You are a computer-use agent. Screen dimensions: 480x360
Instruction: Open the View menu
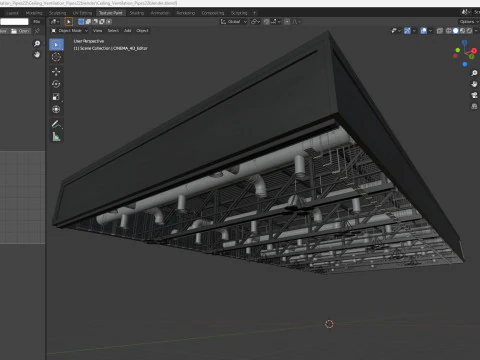point(97,31)
